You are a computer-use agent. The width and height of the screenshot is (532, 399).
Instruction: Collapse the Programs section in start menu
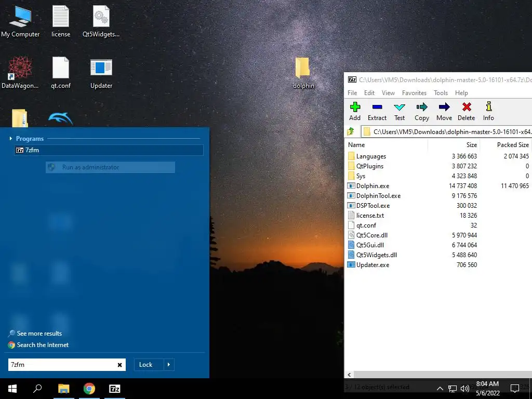11,138
